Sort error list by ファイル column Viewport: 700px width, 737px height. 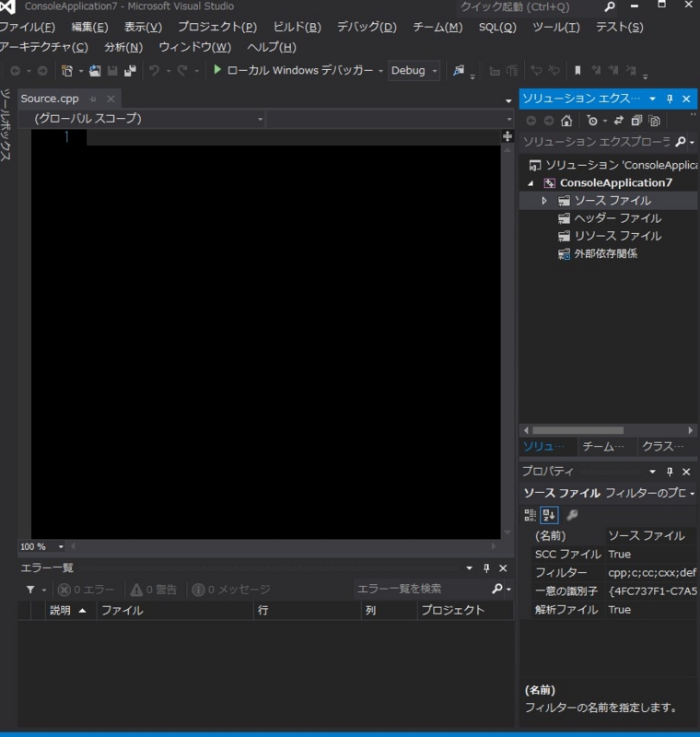pos(175,610)
